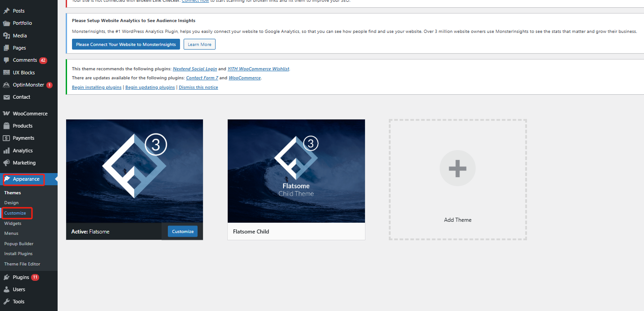This screenshot has width=644, height=311.
Task: Click the Posts pushpin icon in sidebar
Action: (7, 11)
